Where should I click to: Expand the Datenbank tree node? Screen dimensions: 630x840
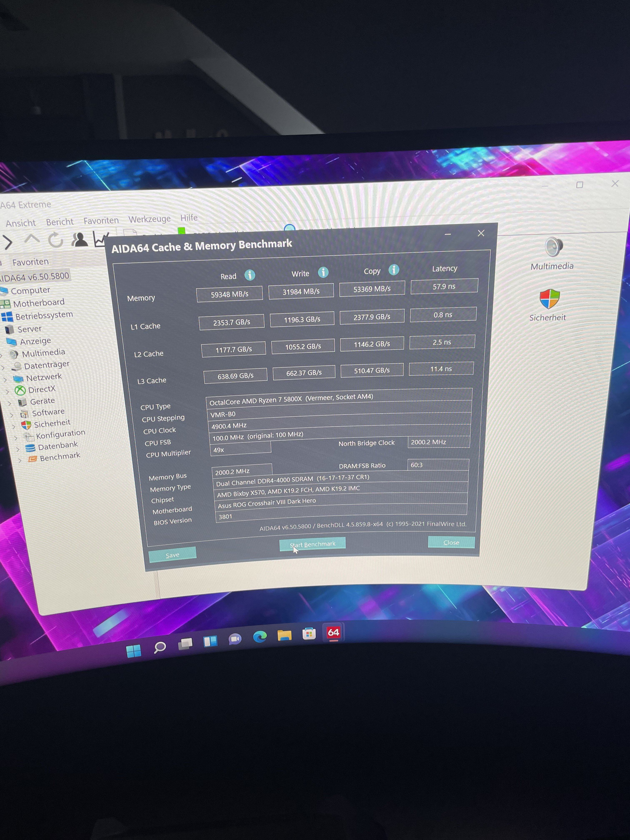[18, 449]
